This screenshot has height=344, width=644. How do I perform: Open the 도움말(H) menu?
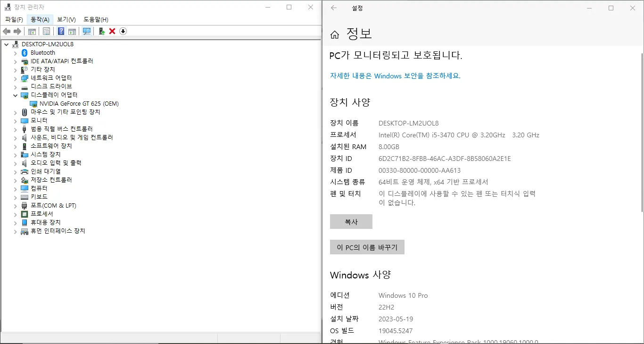(96, 19)
